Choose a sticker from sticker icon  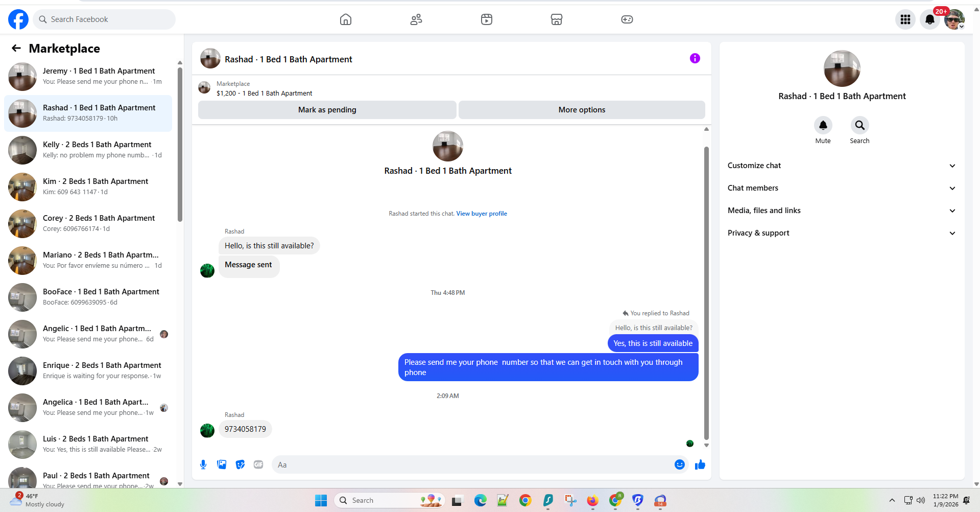(240, 464)
